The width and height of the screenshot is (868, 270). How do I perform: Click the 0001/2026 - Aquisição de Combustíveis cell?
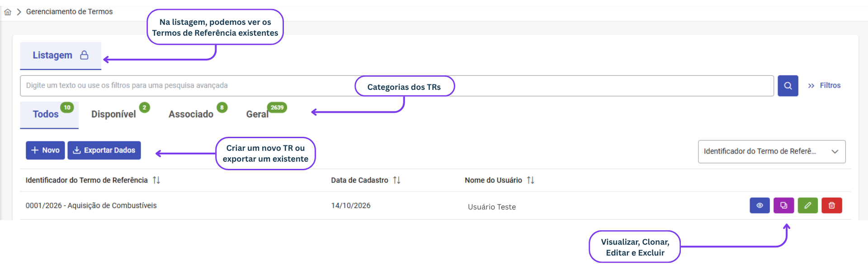click(x=91, y=206)
